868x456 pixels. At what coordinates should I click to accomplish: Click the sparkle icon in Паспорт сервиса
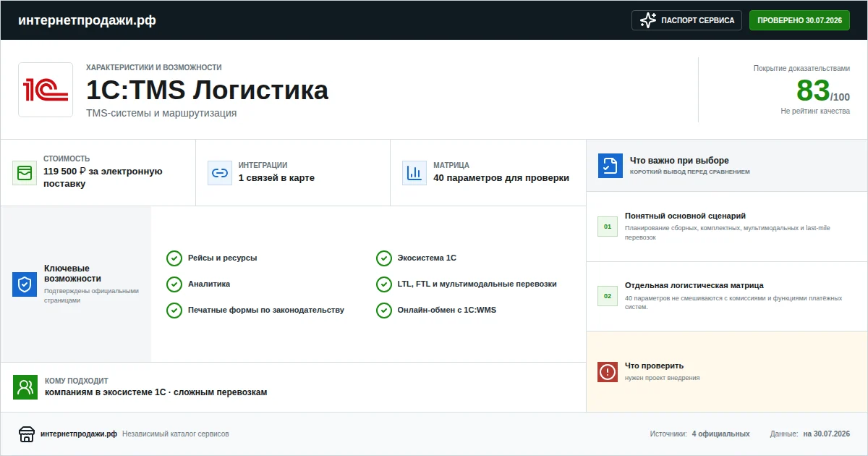648,20
